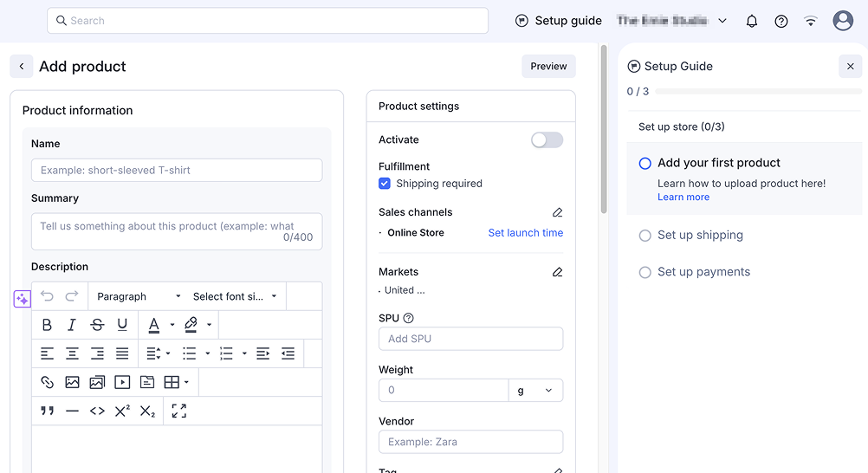Enable the Activate product switch
The height and width of the screenshot is (473, 868).
click(547, 140)
